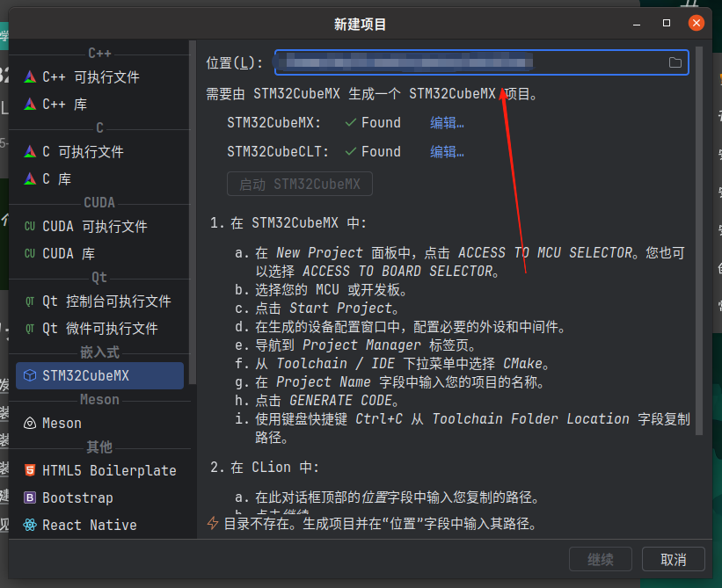This screenshot has height=588, width=722.
Task: Click the HTML5 Boilerplate icon
Action: tap(30, 470)
